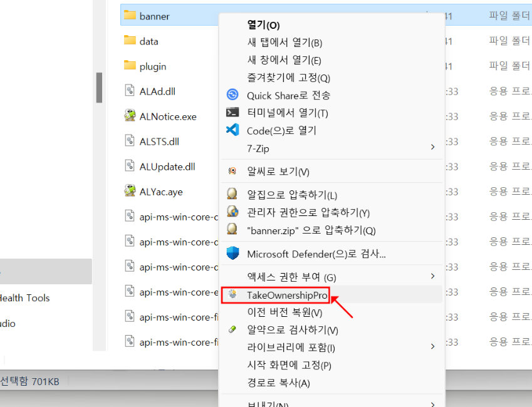Choose 시작 화면에 고정(P)
The height and width of the screenshot is (407, 532).
332,365
